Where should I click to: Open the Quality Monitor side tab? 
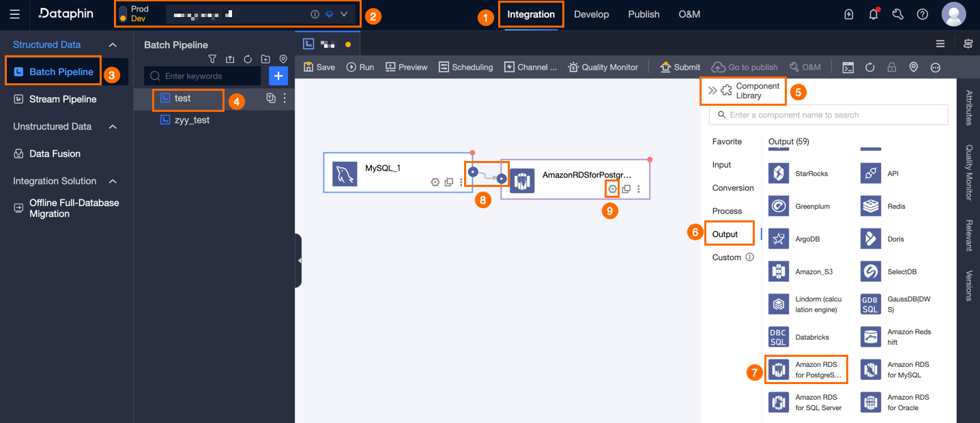click(x=968, y=172)
